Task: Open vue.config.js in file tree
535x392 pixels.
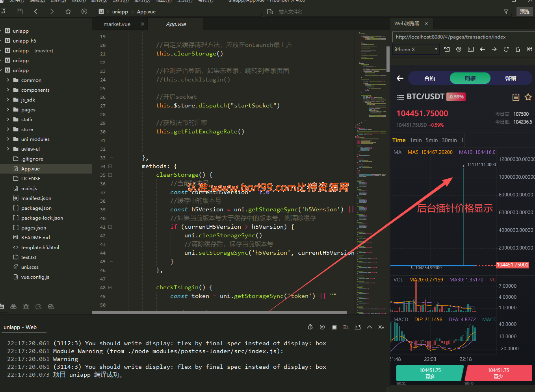Action: tap(35, 277)
